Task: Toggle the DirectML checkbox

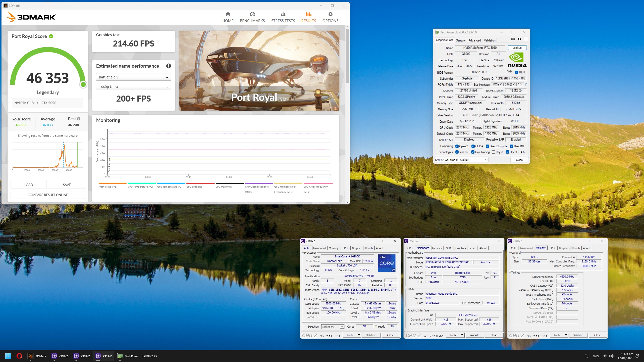Action: [x=511, y=146]
